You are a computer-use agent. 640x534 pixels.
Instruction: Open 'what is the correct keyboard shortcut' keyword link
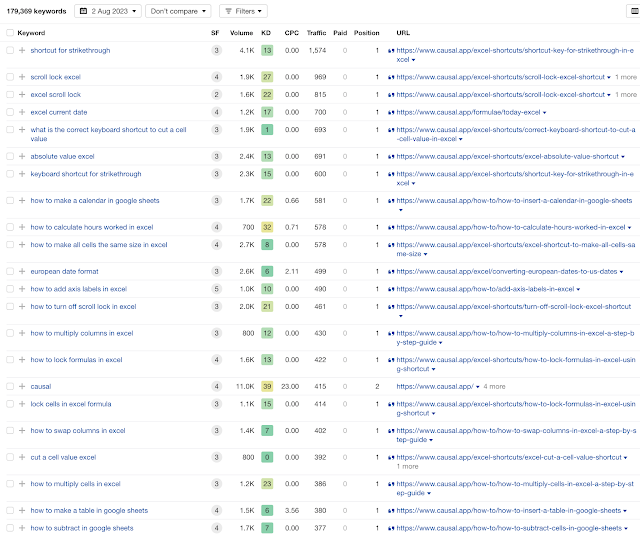coord(108,134)
